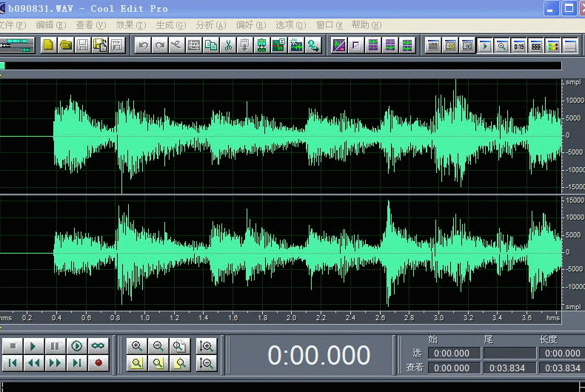Open the 效果(T) menu
The image size is (585, 392).
(130, 25)
